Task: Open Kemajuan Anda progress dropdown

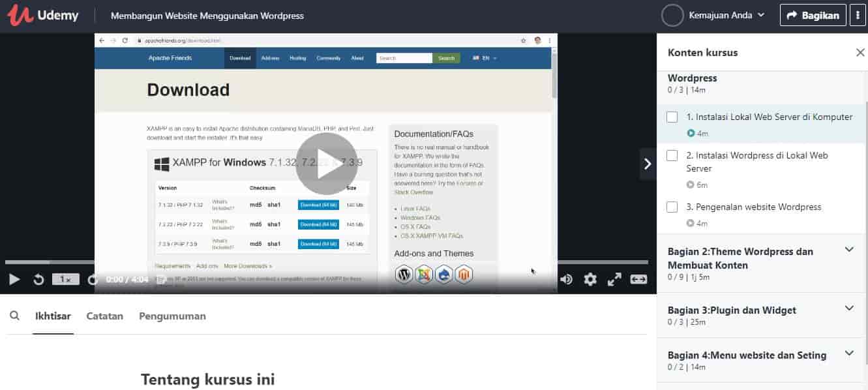Action: click(x=727, y=15)
